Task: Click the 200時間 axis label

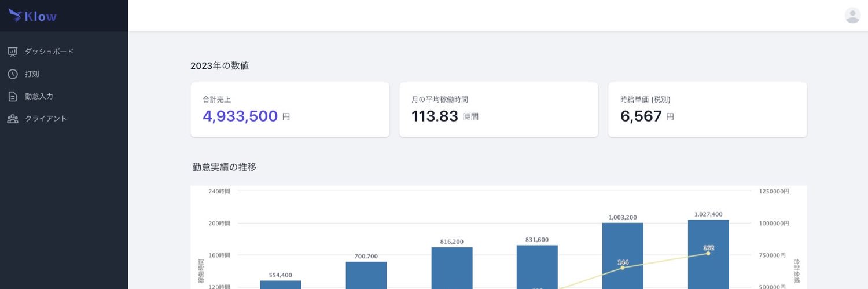Action: 219,223
